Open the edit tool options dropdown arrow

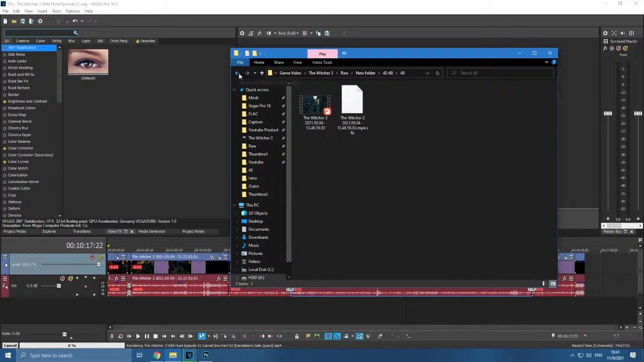[208, 336]
